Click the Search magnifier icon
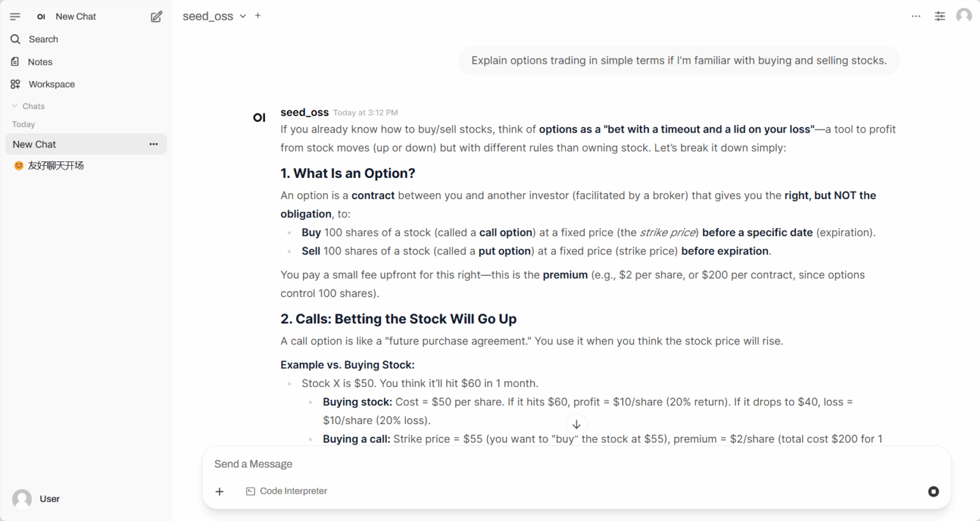The height and width of the screenshot is (521, 980). coord(16,40)
